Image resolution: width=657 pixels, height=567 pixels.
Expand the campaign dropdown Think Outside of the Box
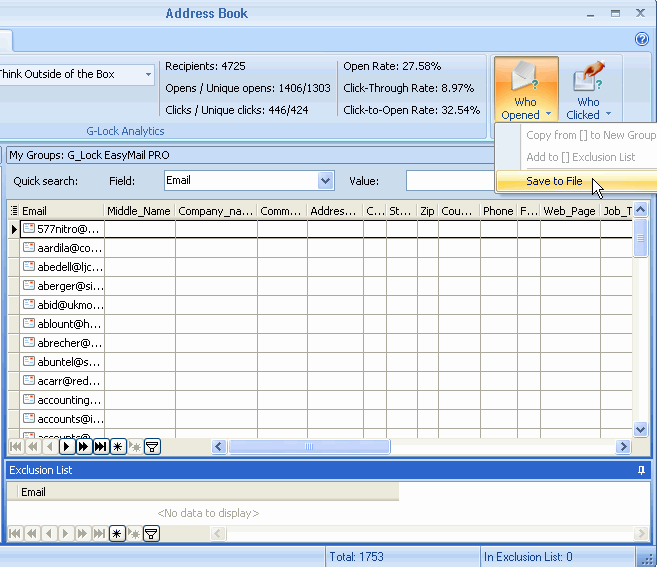point(148,75)
